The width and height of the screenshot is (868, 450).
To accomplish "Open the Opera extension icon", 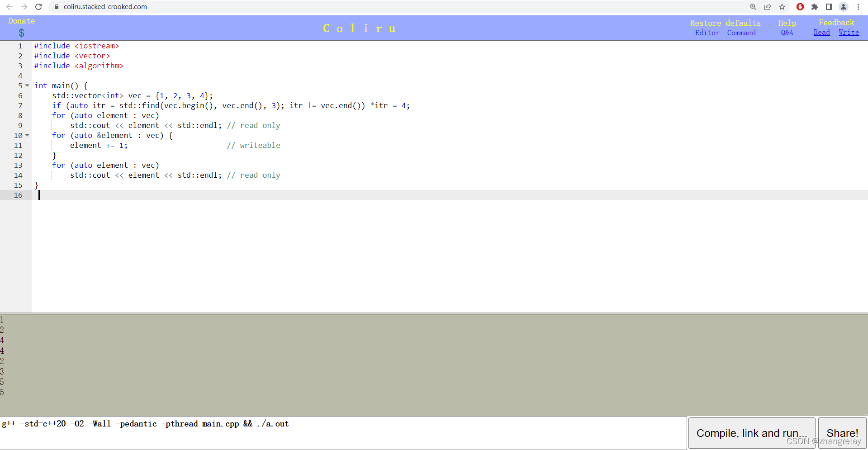I will (x=800, y=7).
